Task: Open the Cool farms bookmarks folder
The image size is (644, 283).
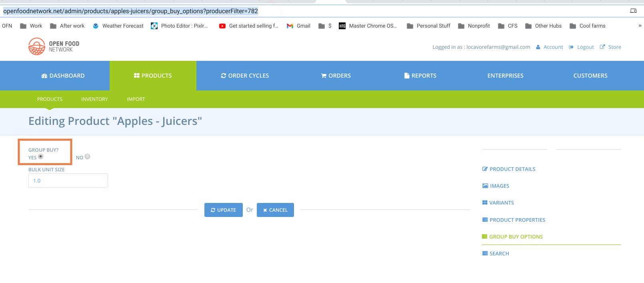Action: point(587,26)
